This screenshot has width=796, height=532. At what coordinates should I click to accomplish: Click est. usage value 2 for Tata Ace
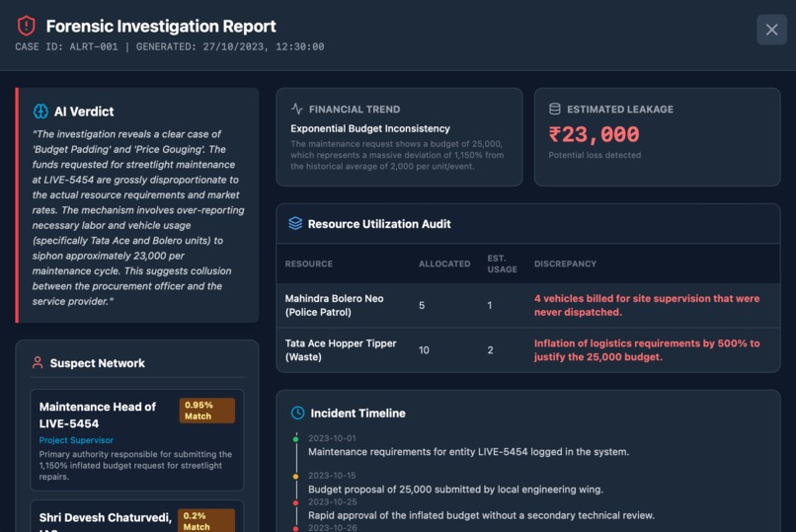[x=491, y=350]
